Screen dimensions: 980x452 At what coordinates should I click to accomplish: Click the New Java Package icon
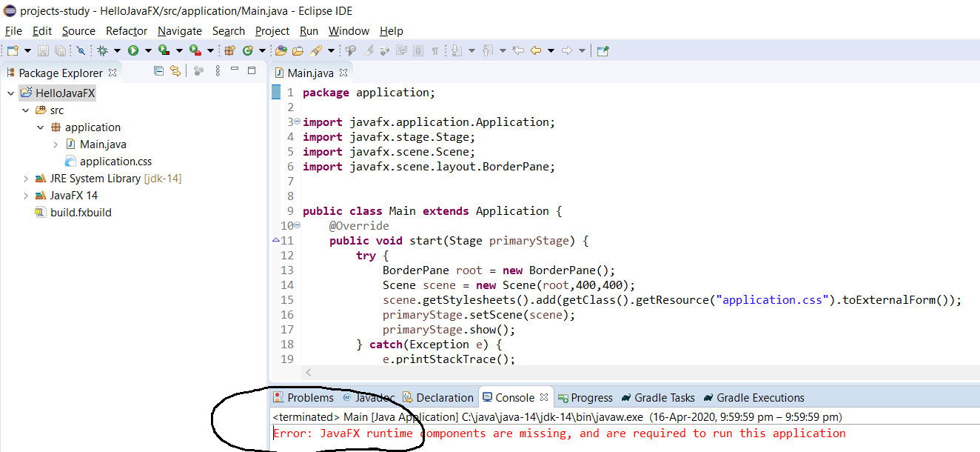229,50
